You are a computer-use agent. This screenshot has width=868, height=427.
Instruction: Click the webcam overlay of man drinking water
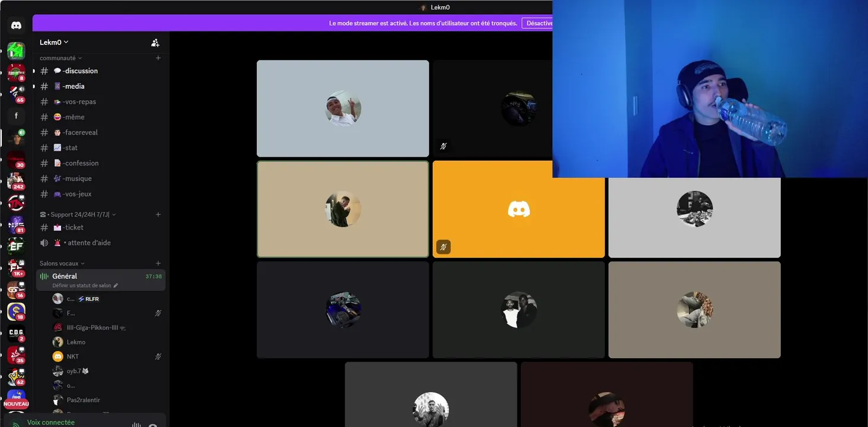710,89
